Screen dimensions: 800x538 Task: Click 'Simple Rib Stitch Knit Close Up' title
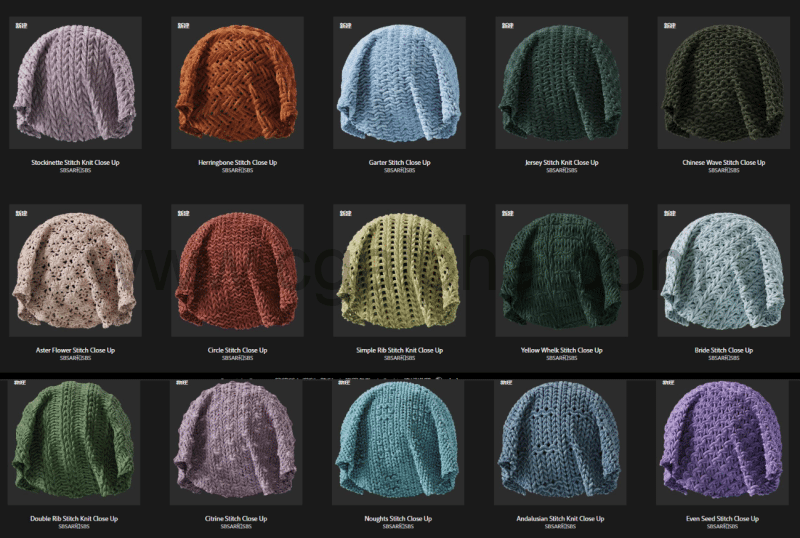click(399, 350)
